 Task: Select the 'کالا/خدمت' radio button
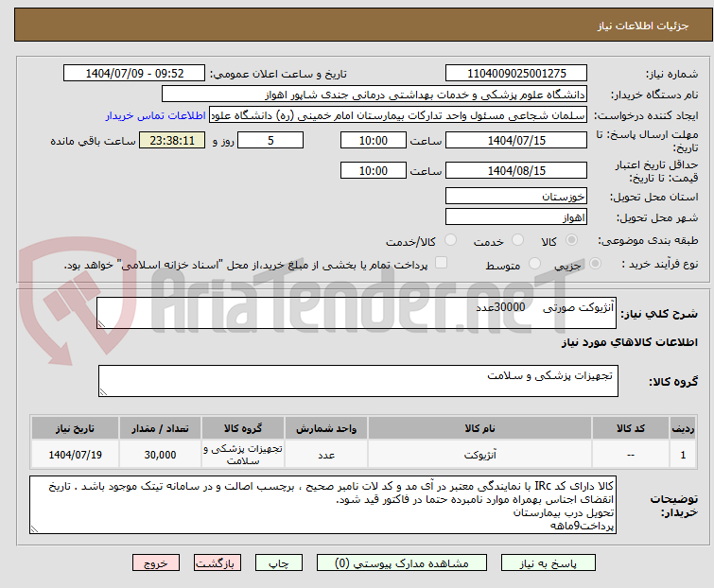point(450,240)
